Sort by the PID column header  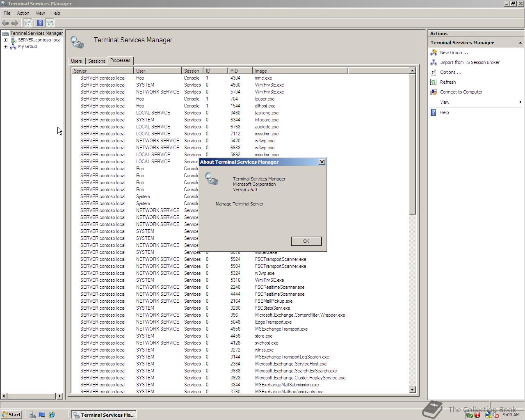[240, 71]
